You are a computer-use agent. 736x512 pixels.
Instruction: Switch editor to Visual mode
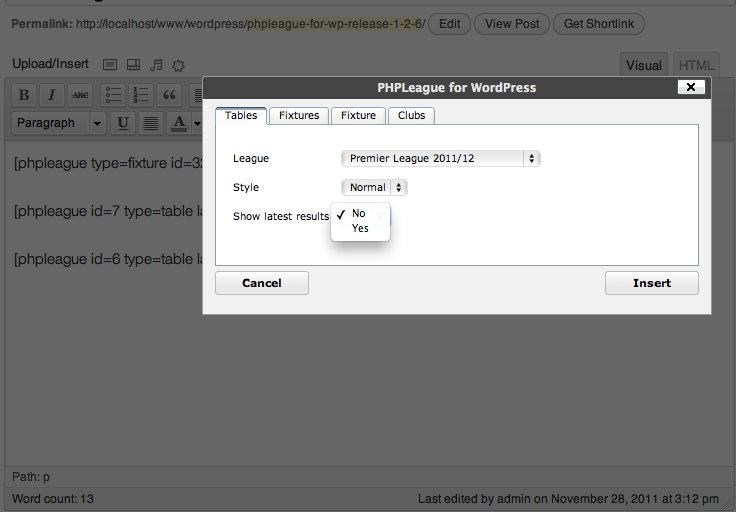644,65
